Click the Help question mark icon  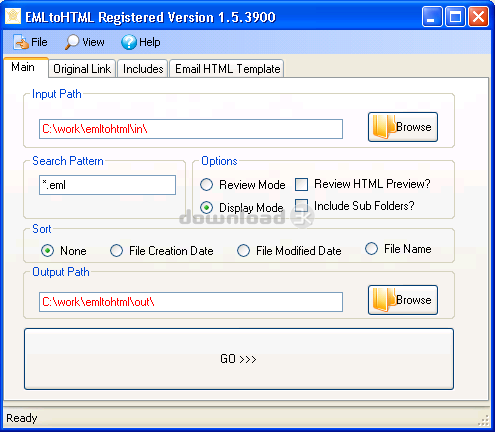click(x=129, y=42)
